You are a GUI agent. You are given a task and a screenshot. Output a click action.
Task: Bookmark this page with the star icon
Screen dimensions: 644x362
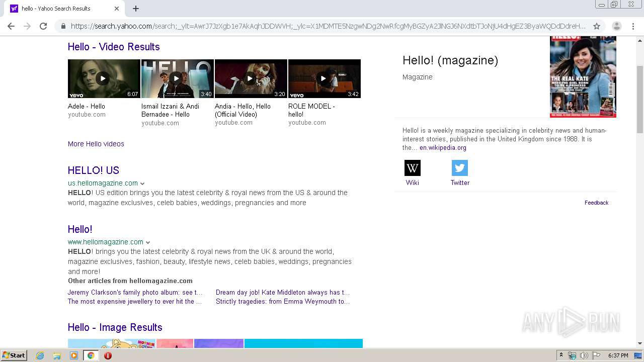[x=597, y=26]
